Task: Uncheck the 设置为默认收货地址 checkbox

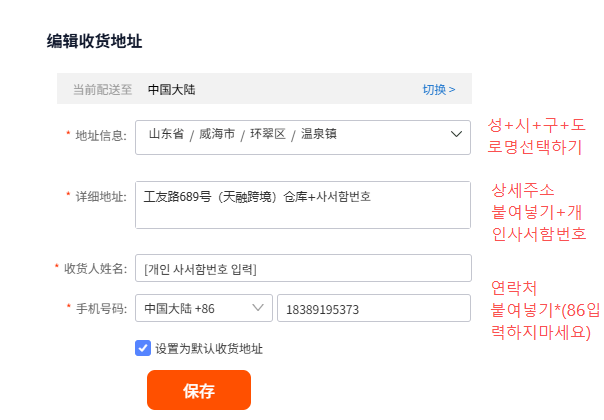Action: tap(143, 348)
